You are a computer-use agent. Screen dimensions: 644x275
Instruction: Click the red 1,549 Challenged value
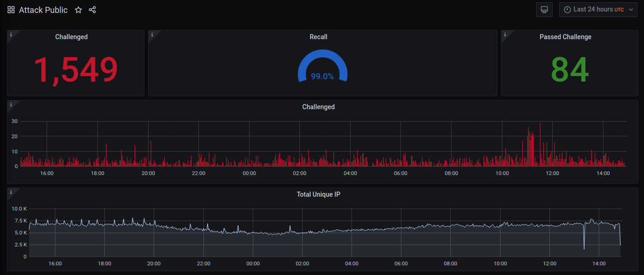coord(76,70)
